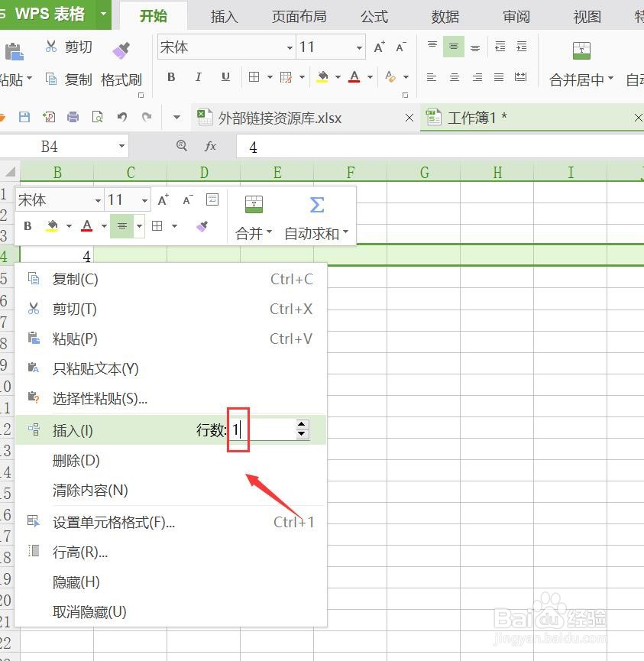The height and width of the screenshot is (661, 644).
Task: Toggle Underline formatting in the ribbon
Action: (x=225, y=77)
